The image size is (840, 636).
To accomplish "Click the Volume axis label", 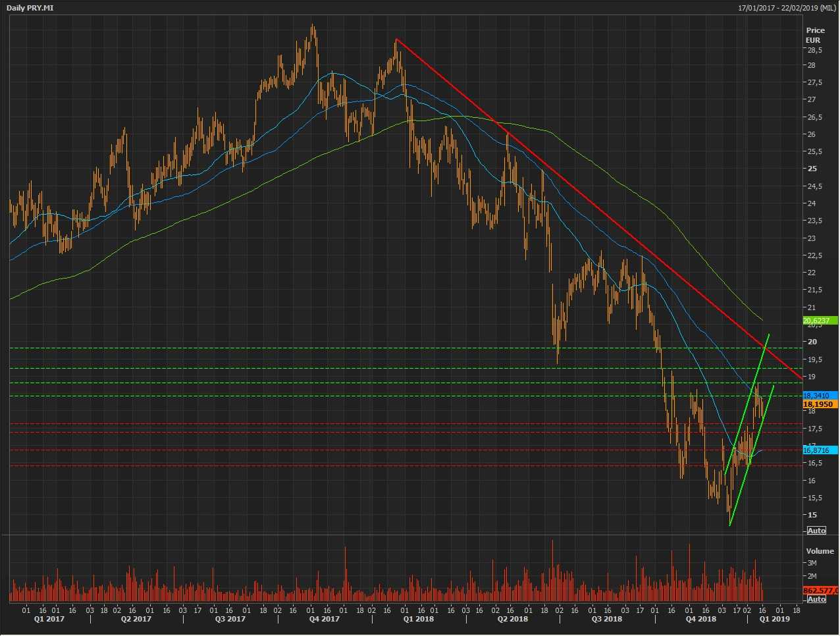I will 820,551.
